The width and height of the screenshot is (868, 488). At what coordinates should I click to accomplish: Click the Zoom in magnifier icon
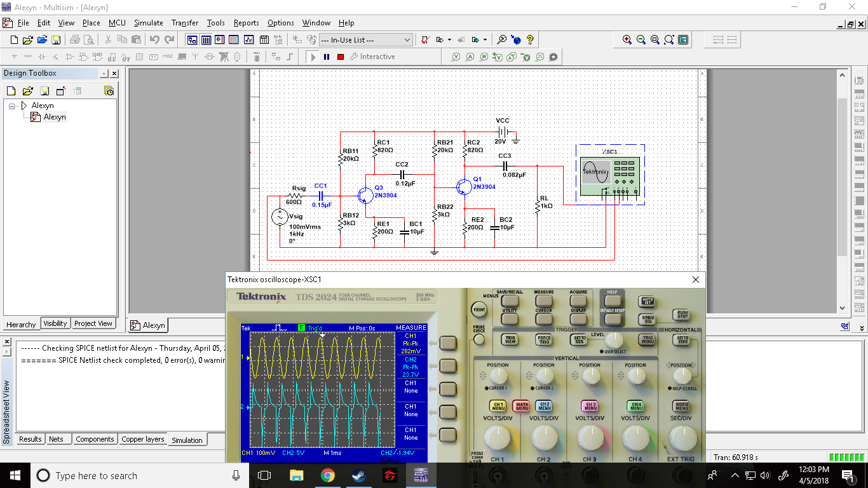point(627,39)
